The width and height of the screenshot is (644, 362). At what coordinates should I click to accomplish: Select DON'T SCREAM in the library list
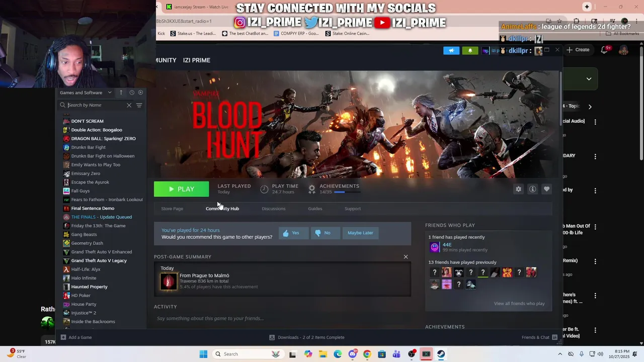pyautogui.click(x=87, y=121)
